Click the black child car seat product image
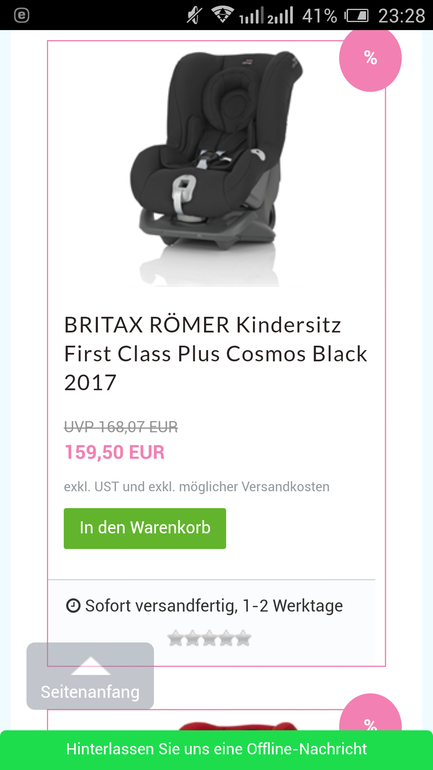Viewport: 433px width, 770px height. tap(216, 168)
